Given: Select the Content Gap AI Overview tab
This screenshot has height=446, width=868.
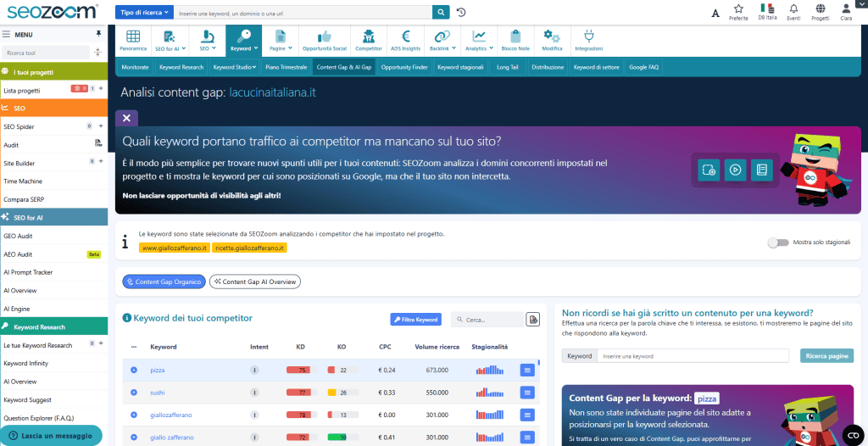Looking at the screenshot, I should point(255,282).
